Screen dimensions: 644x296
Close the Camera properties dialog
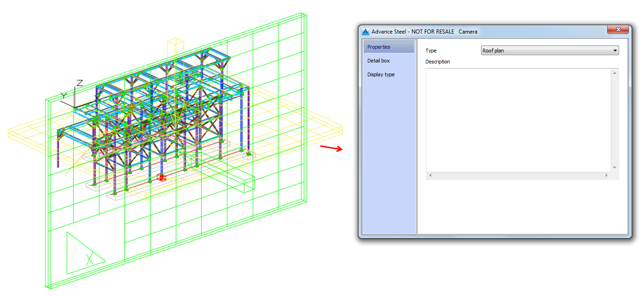click(x=618, y=29)
